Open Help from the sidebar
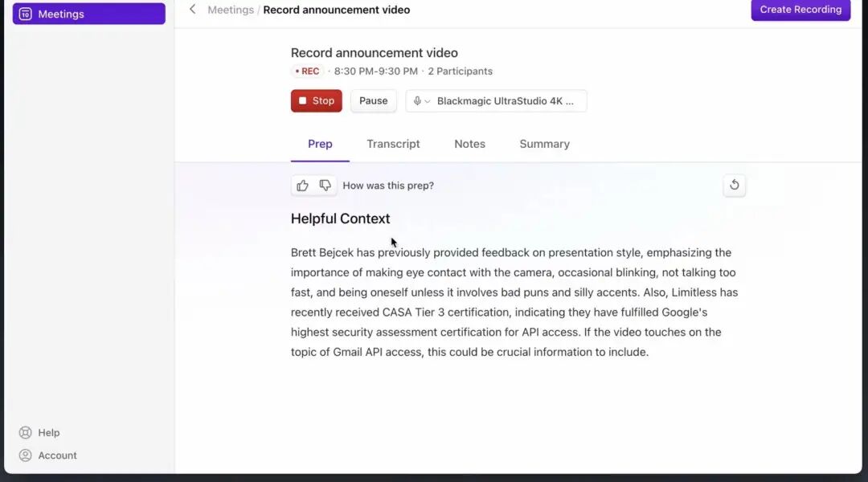Viewport: 868px width, 482px height. (x=48, y=432)
